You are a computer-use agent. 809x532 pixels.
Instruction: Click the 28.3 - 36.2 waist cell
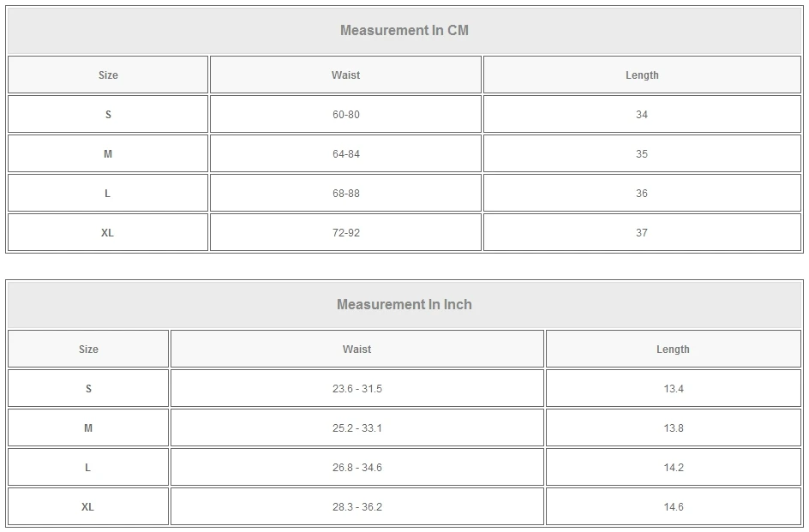pyautogui.click(x=357, y=507)
